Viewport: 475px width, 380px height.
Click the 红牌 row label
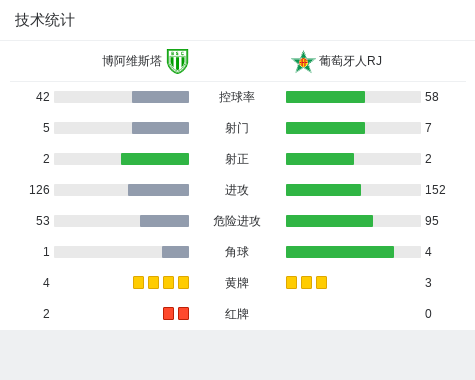click(237, 314)
